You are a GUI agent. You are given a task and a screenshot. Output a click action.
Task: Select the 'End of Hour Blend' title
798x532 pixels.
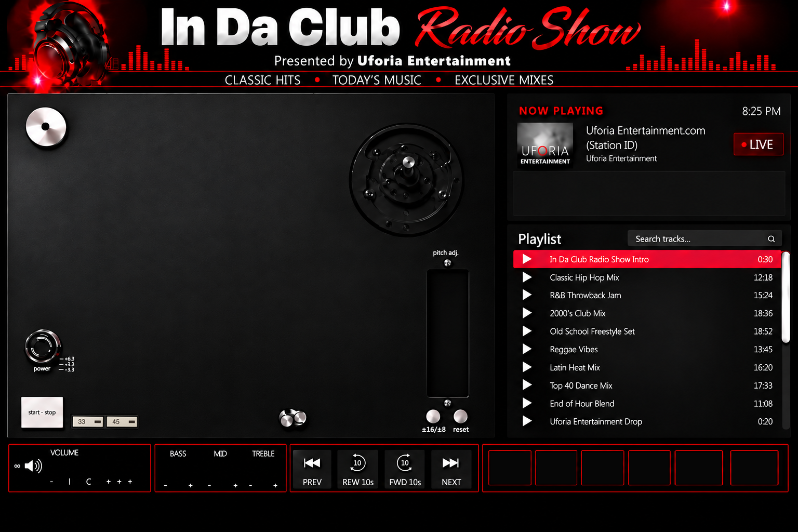tap(582, 404)
